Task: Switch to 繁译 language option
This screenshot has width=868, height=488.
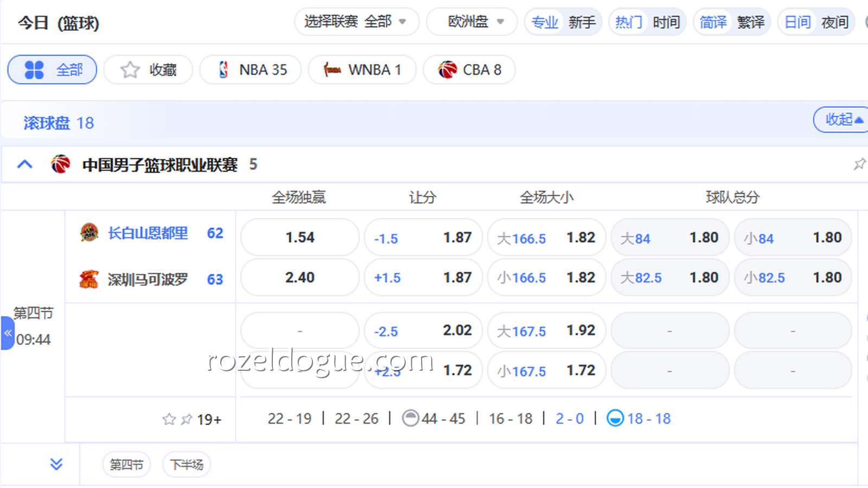Action: point(751,22)
